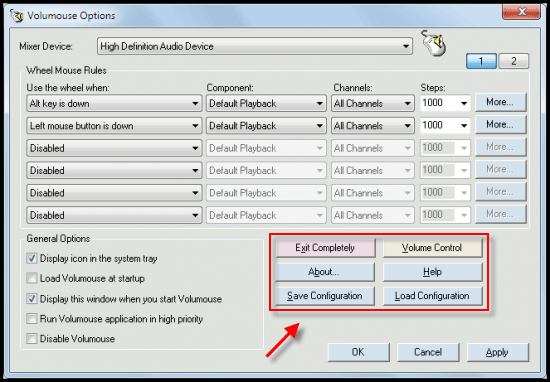Open the last rule's Disabled dropdown
The image size is (550, 382).
point(114,215)
